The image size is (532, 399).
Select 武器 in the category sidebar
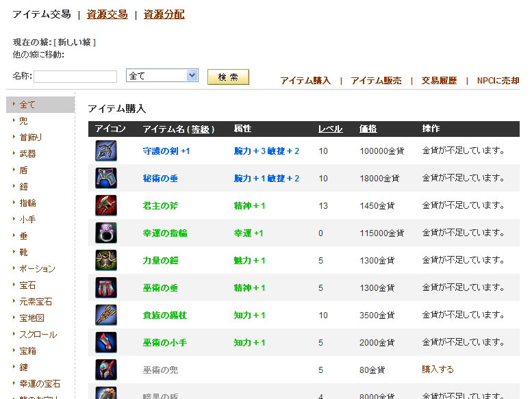28,154
